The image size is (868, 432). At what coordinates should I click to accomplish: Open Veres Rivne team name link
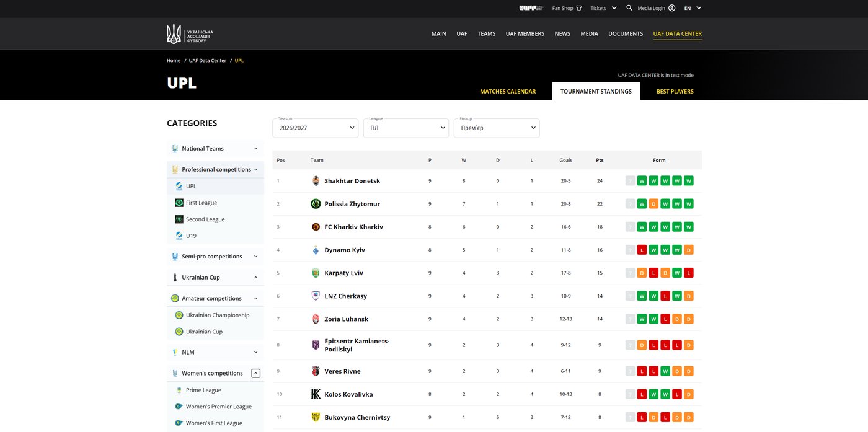(342, 371)
